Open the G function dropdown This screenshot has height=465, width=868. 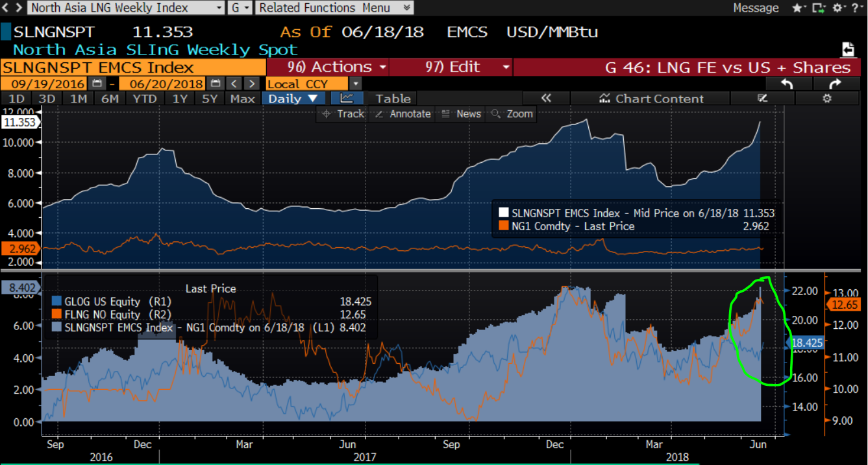(x=240, y=8)
